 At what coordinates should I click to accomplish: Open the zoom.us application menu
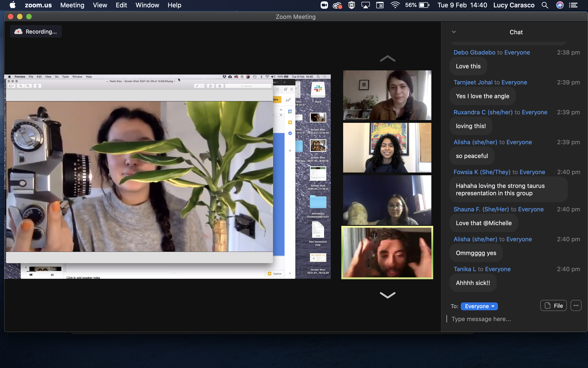tap(38, 5)
